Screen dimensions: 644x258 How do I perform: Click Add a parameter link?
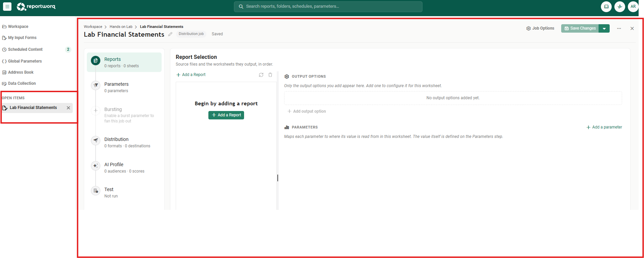coord(604,127)
